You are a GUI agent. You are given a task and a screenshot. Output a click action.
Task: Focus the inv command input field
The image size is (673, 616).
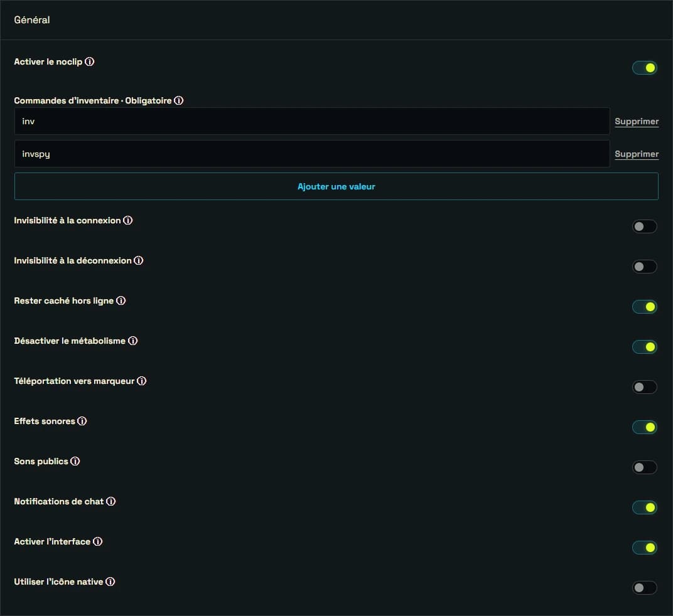312,121
